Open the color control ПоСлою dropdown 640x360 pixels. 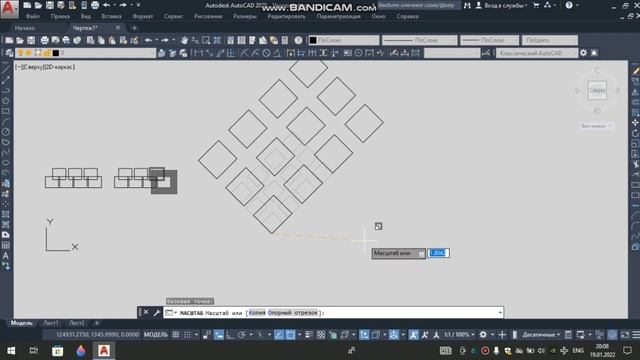click(344, 40)
